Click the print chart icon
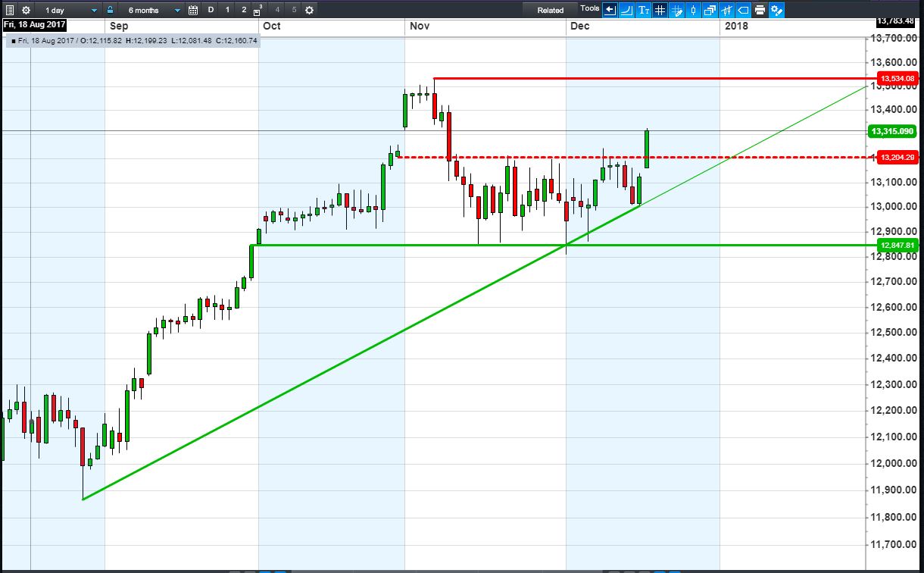The image size is (924, 573). (760, 10)
